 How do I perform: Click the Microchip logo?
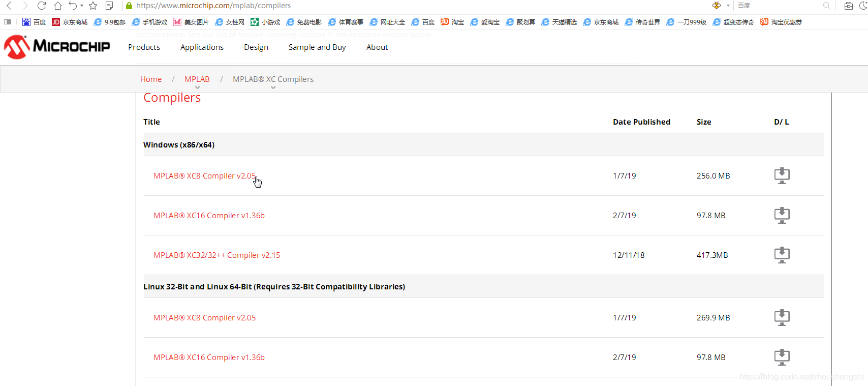point(57,47)
